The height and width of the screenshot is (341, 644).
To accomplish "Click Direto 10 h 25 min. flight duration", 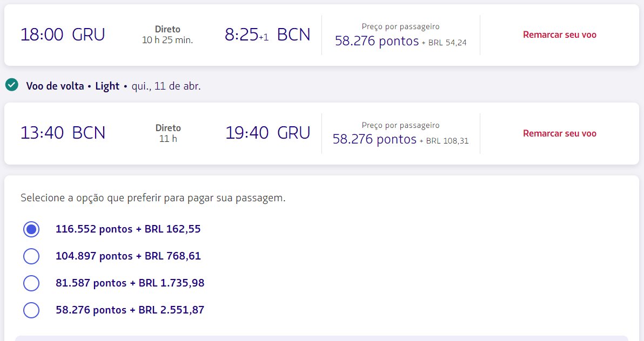I will pos(167,35).
